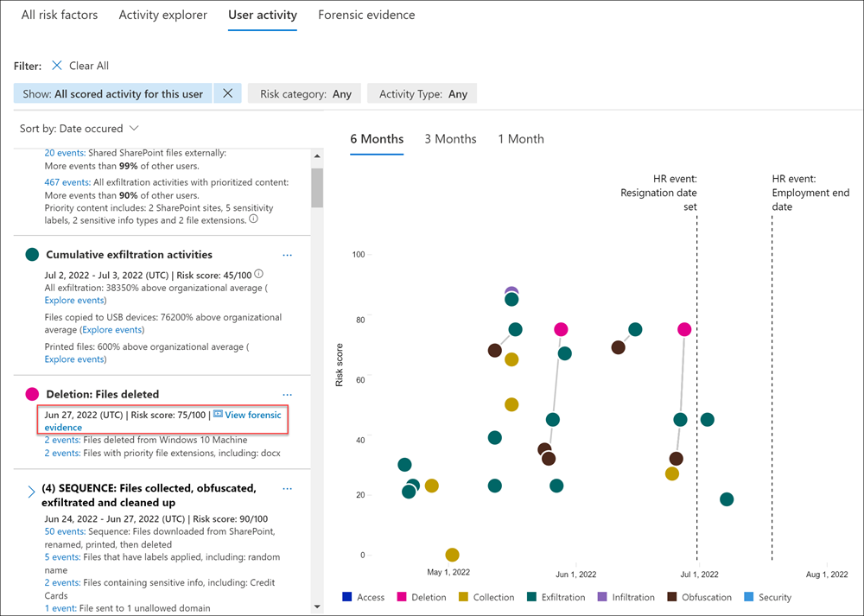The width and height of the screenshot is (864, 616).
Task: Open the 467 events link
Action: click(67, 182)
